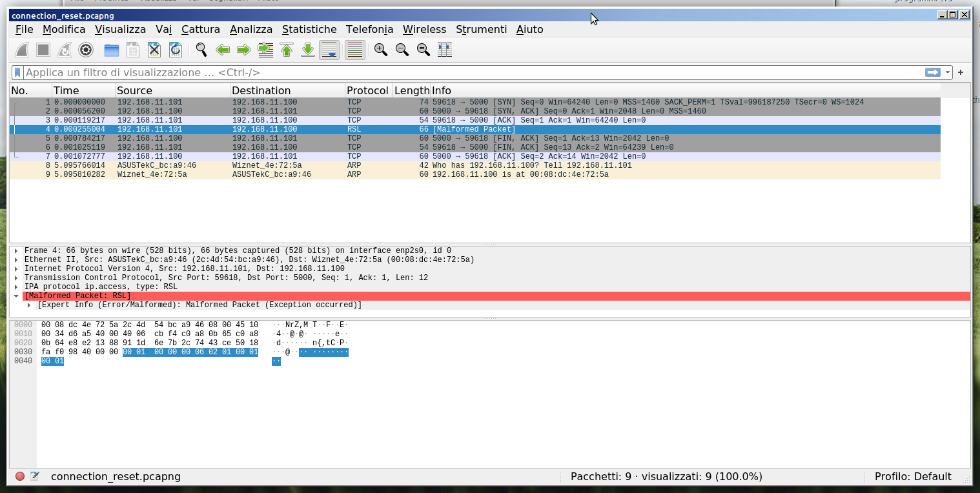
Task: Open the Analizza menu
Action: pos(251,29)
